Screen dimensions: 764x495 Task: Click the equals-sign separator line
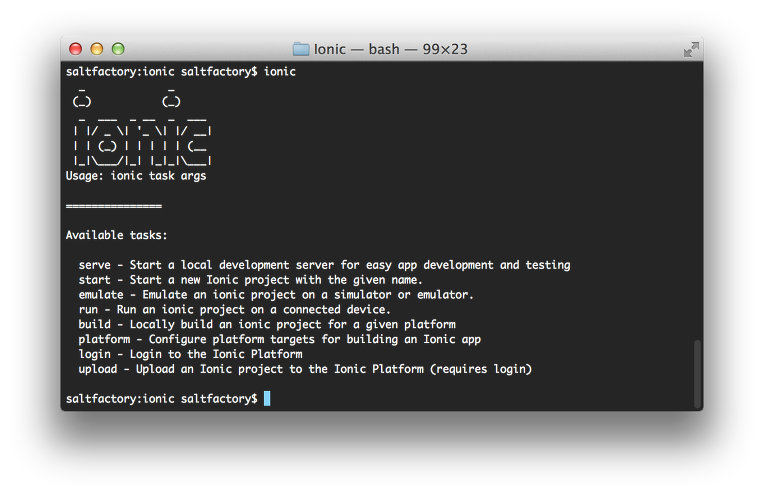(113, 206)
